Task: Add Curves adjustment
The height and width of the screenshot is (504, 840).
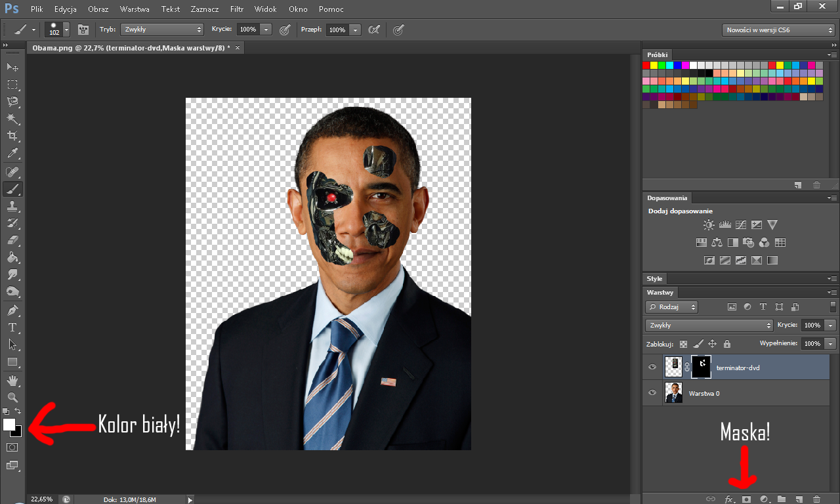Action: (741, 225)
